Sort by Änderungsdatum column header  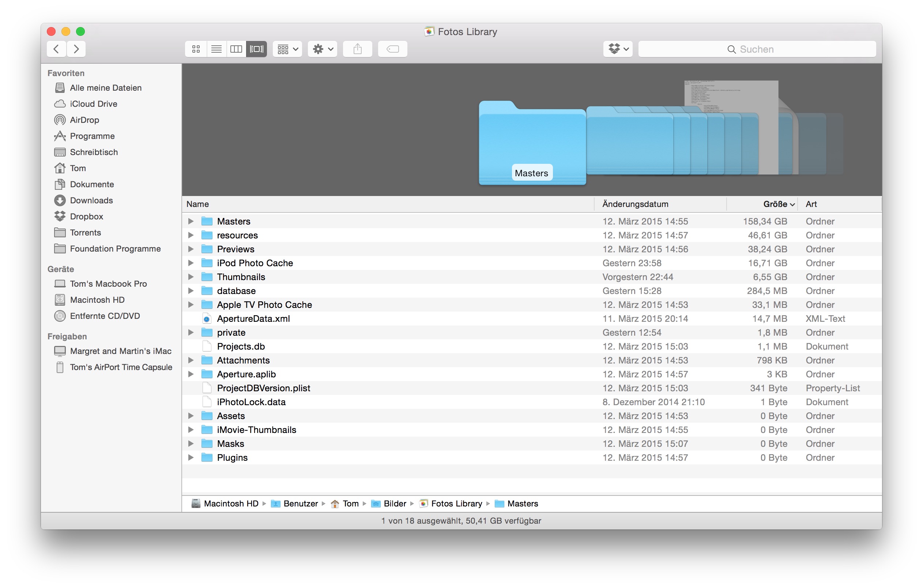click(x=635, y=204)
